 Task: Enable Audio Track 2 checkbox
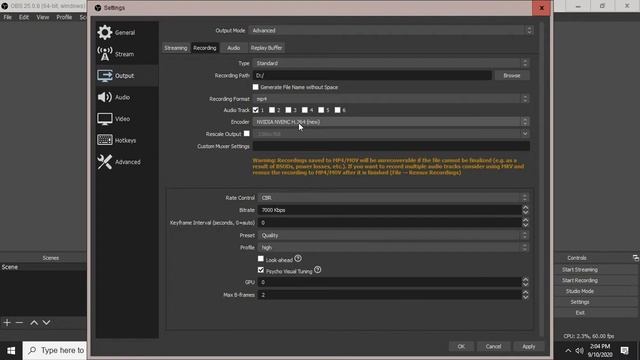(272, 110)
